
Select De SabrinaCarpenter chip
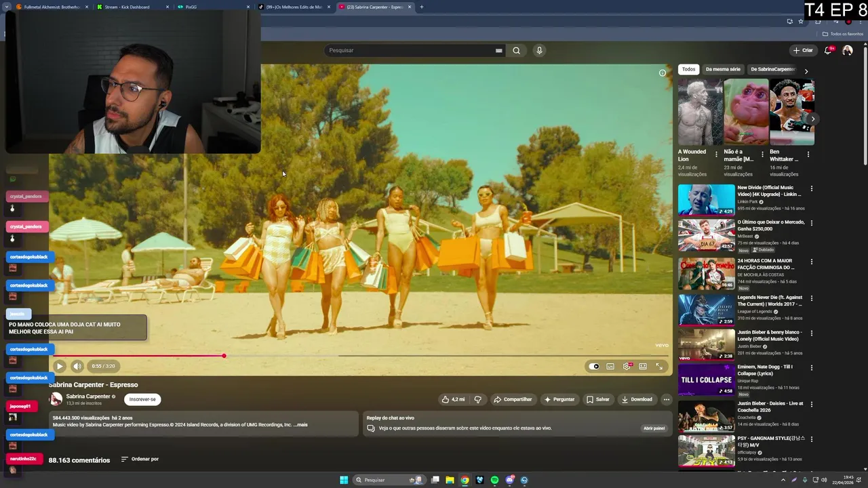[772, 69]
